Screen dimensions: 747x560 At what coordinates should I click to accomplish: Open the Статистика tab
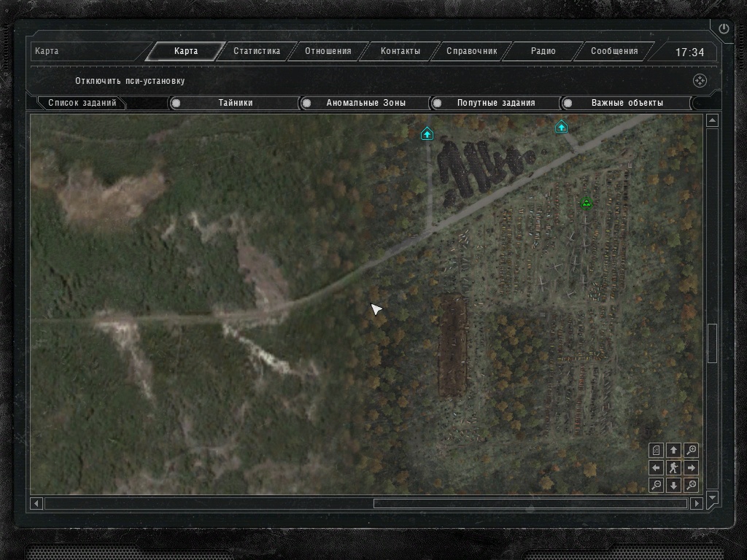click(x=257, y=51)
